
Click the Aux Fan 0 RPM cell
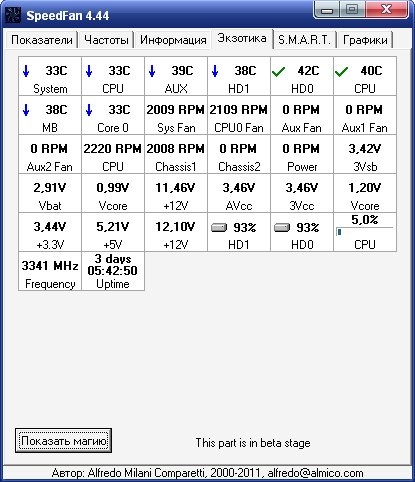[x=302, y=115]
